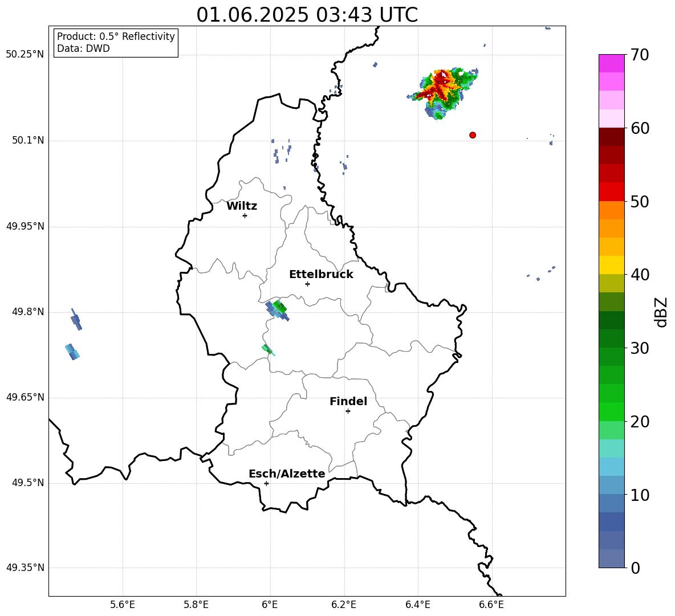The width and height of the screenshot is (675, 616).
Task: Click the red dot marker on map
Action: click(473, 135)
